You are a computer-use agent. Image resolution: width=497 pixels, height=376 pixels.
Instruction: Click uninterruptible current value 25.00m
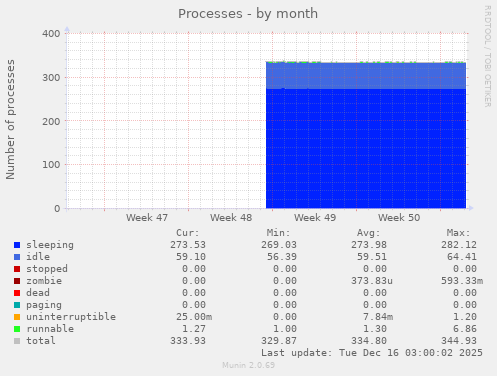194,317
